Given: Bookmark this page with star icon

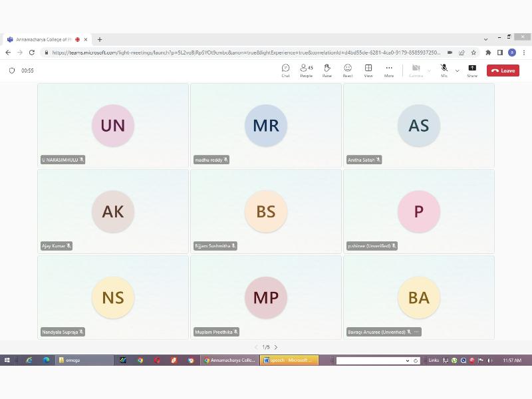Looking at the screenshot, I should (473, 53).
